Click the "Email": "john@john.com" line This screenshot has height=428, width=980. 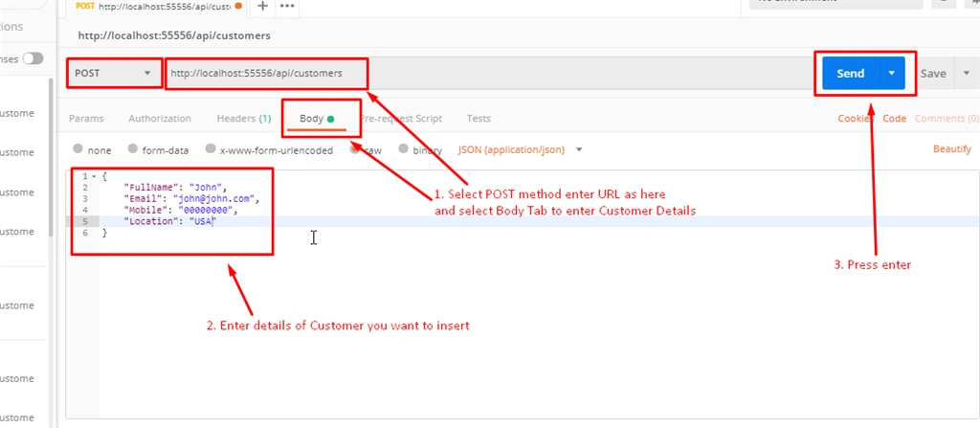[191, 198]
